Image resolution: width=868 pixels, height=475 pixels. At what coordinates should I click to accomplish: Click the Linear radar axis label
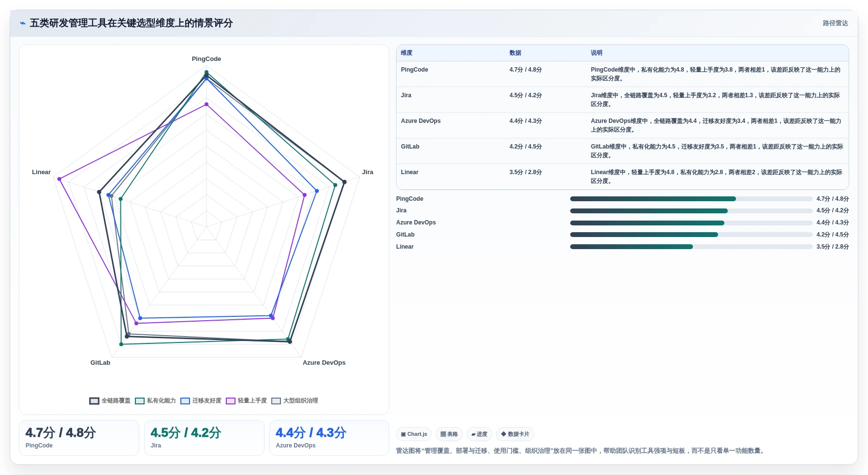click(41, 172)
